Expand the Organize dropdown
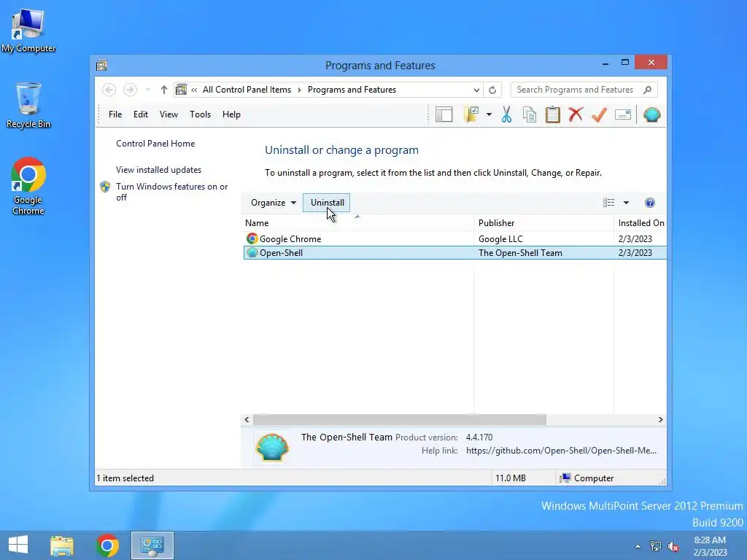This screenshot has height=560, width=747. click(274, 203)
